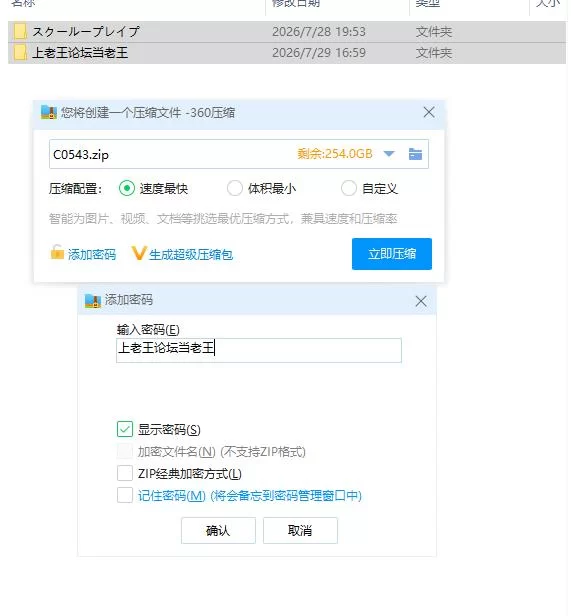Screen dimensions: 571x616
Task: Select the スクールプレイ folder row
Action: pyautogui.click(x=287, y=32)
